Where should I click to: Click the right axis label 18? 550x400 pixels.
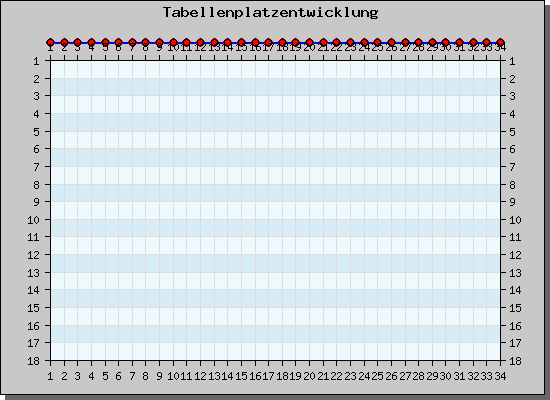[515, 361]
